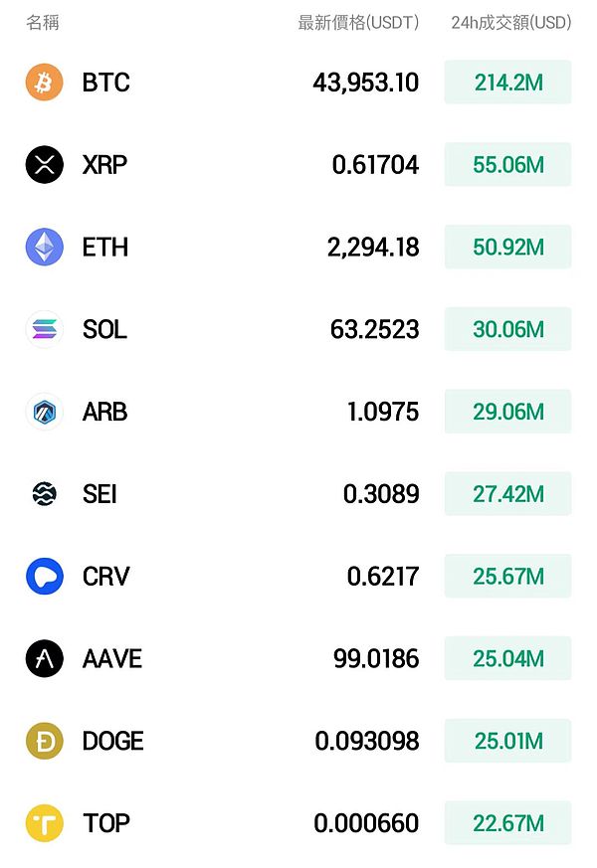Viewport: 597px width, 868px height.
Task: Select the AAVE price 99.0186
Action: click(x=376, y=658)
